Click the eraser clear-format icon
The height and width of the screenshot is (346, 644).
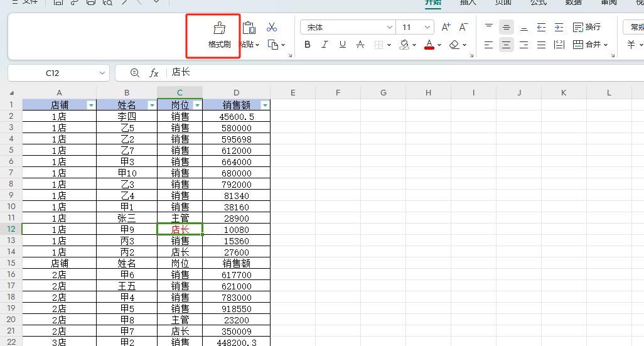[454, 45]
